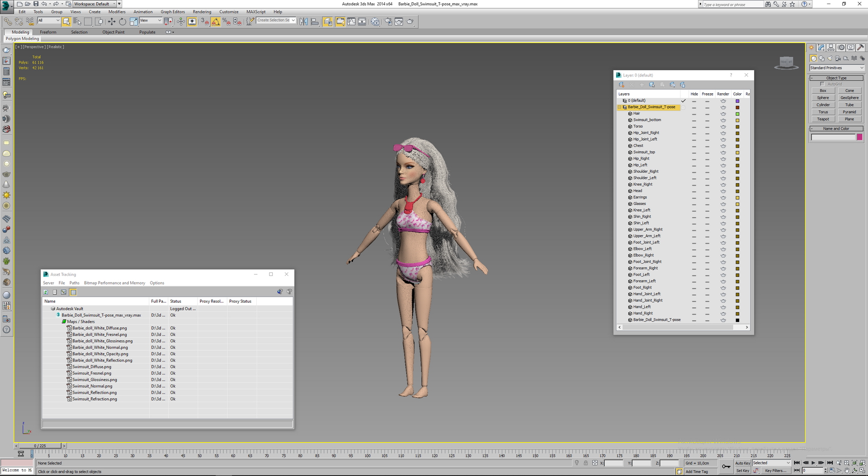This screenshot has width=868, height=476.
Task: Toggle Render teapot for Swimsuit_bottom
Action: [x=723, y=120]
